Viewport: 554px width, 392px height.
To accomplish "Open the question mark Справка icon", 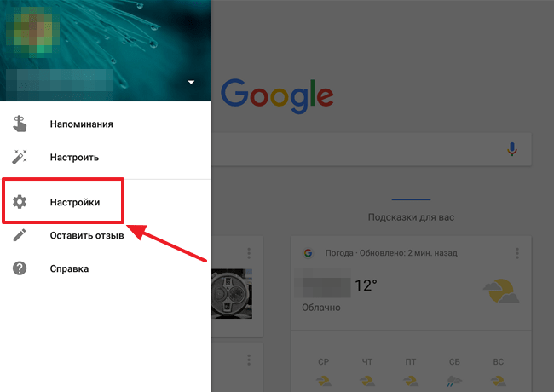I will [20, 268].
